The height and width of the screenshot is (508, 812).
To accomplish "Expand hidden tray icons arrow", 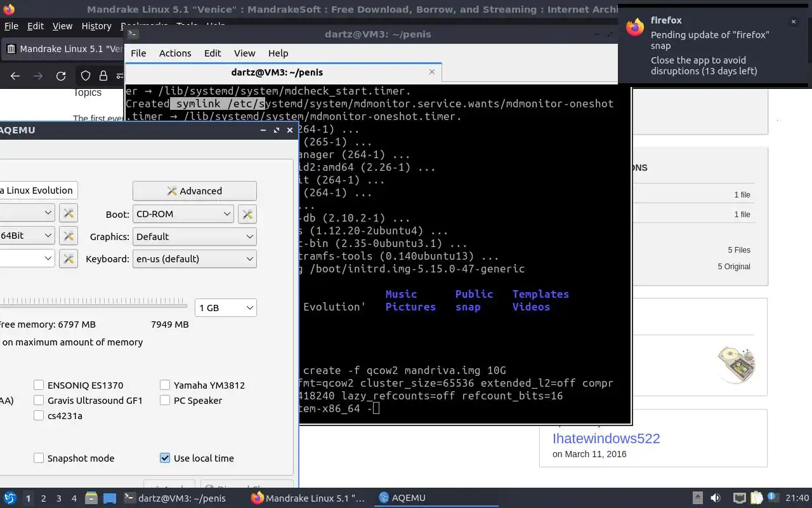I will coord(697,498).
